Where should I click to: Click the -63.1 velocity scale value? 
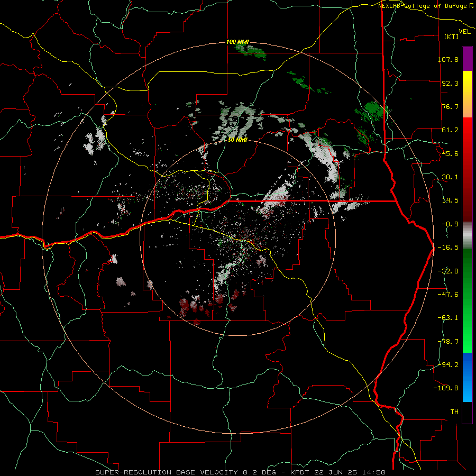click(448, 318)
